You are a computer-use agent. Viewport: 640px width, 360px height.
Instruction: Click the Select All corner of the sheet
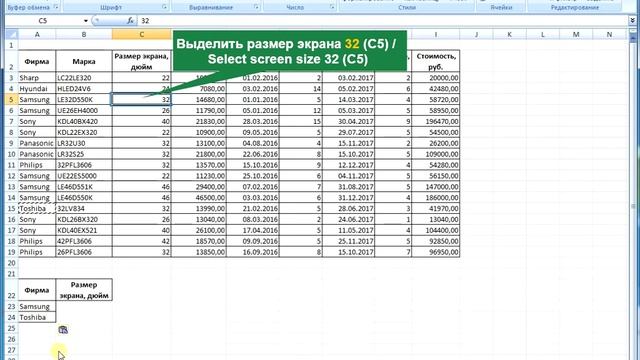pyautogui.click(x=11, y=35)
